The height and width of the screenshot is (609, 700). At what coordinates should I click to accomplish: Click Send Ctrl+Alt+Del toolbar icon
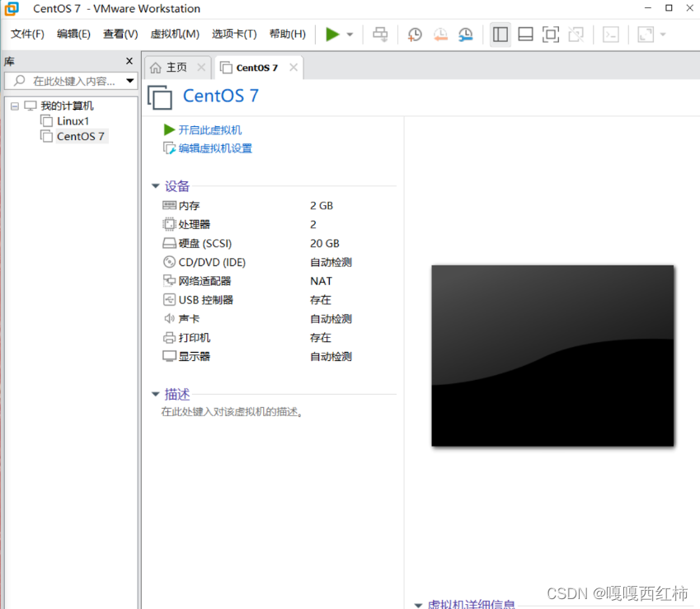(380, 35)
